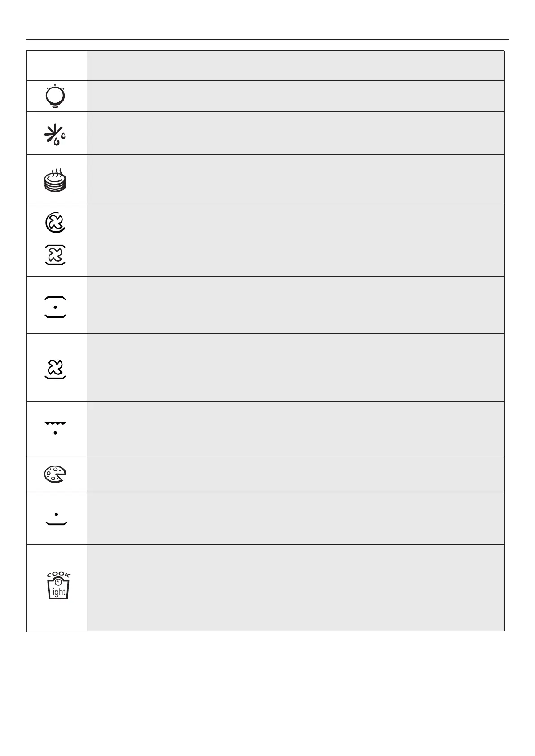Select the circular fan cooking icon
This screenshot has width=535, height=756.
(56, 223)
